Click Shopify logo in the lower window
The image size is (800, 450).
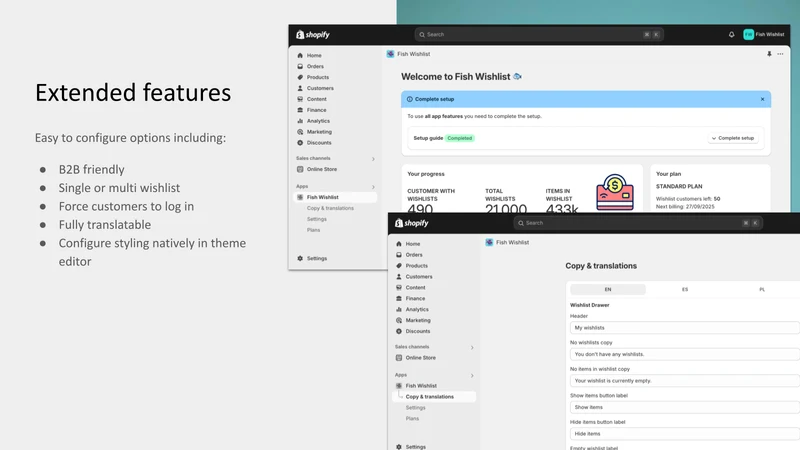point(411,223)
